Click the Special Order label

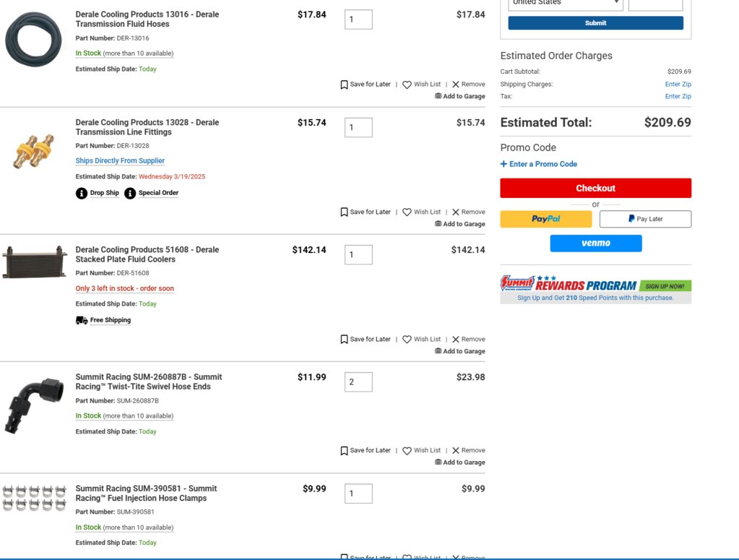158,193
